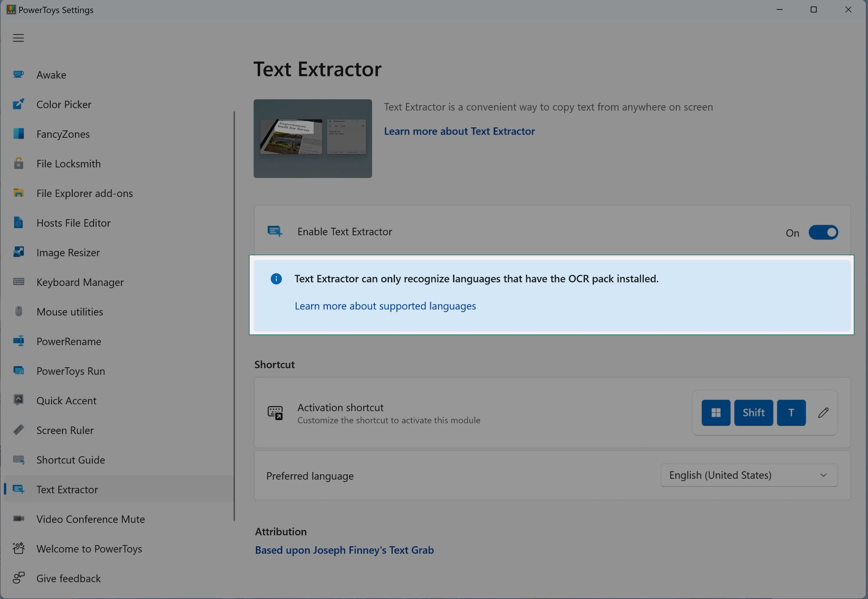Screen dimensions: 868x599
Task: Open Learn more about supported languages link
Action: [385, 306]
